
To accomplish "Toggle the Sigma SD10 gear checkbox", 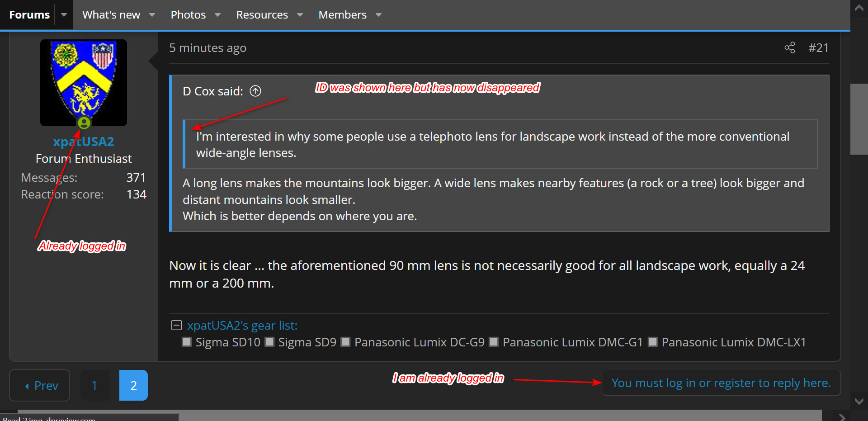I will (x=186, y=342).
